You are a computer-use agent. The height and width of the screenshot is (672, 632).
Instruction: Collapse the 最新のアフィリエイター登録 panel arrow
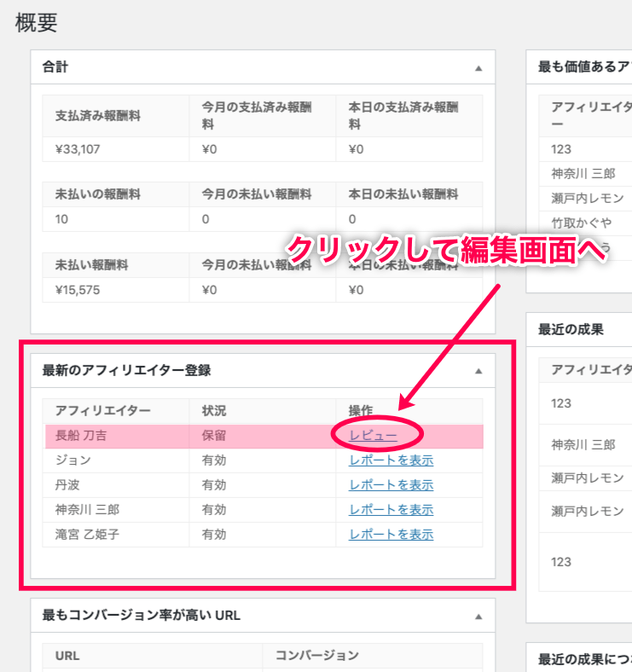pyautogui.click(x=478, y=371)
